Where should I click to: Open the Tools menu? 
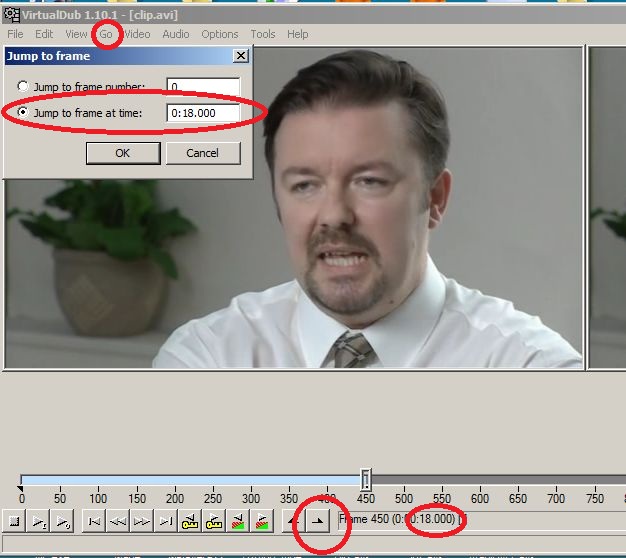tap(263, 34)
